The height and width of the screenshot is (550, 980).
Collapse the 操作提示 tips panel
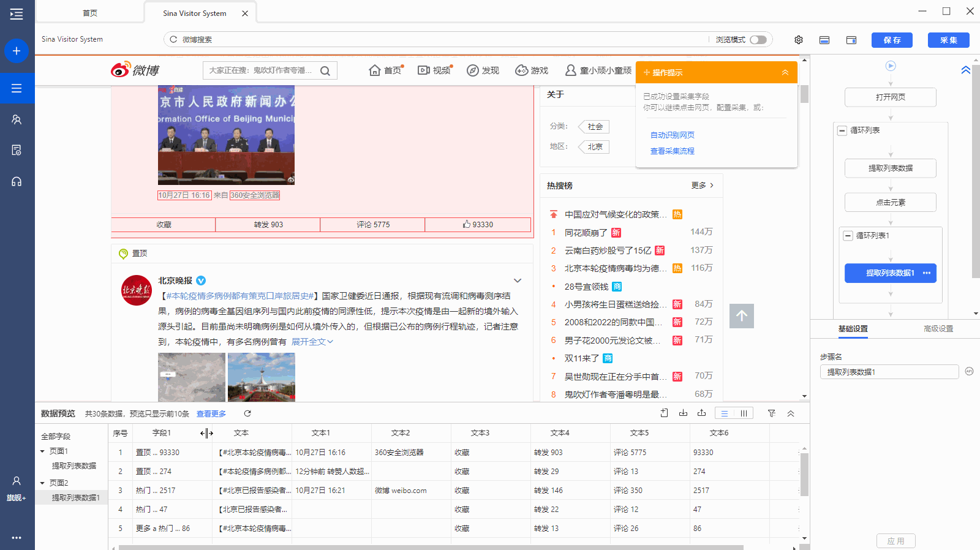785,72
